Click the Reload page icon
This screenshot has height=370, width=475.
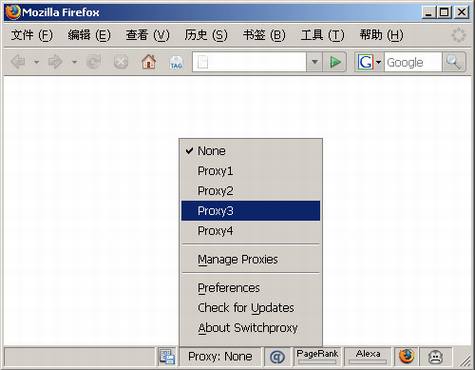[94, 62]
